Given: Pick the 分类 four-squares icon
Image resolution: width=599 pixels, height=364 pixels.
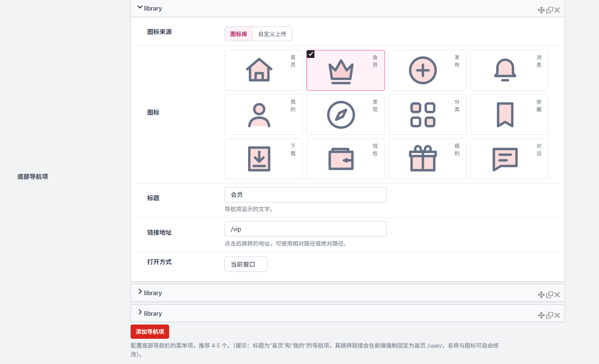Looking at the screenshot, I should coord(427,115).
